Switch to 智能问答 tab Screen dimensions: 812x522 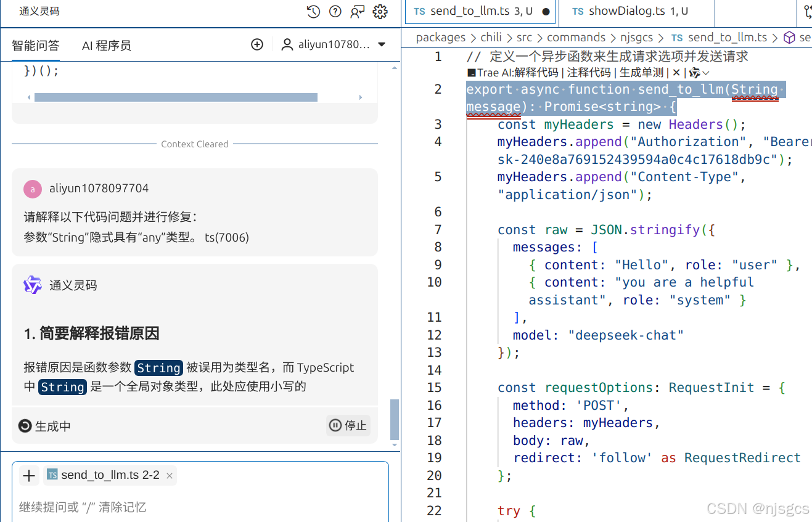coord(36,45)
